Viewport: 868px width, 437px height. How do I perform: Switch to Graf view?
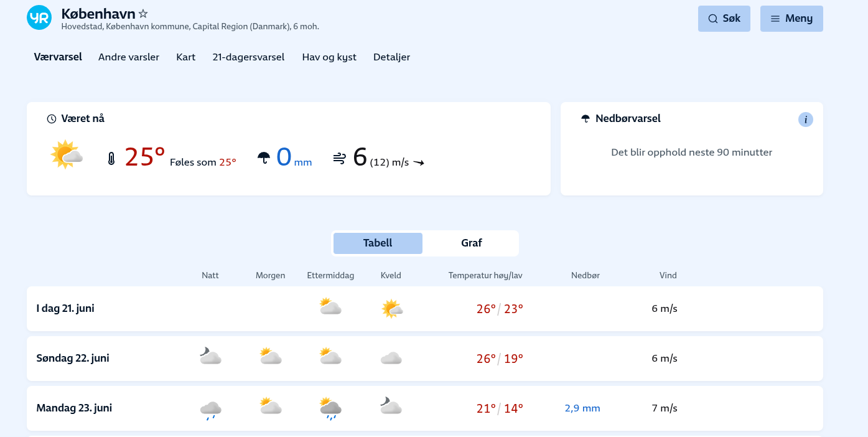(x=472, y=243)
